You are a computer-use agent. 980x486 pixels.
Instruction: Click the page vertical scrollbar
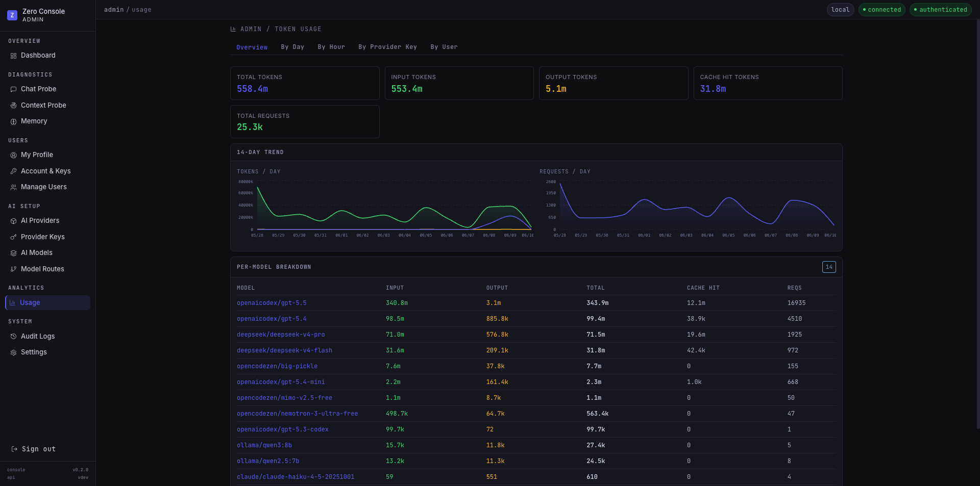pos(978,224)
